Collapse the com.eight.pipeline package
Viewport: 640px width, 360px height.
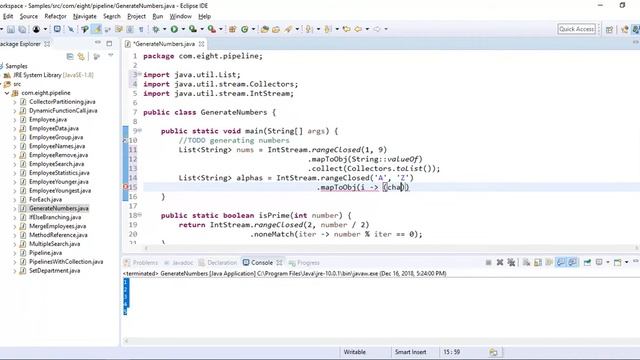click(x=7, y=93)
